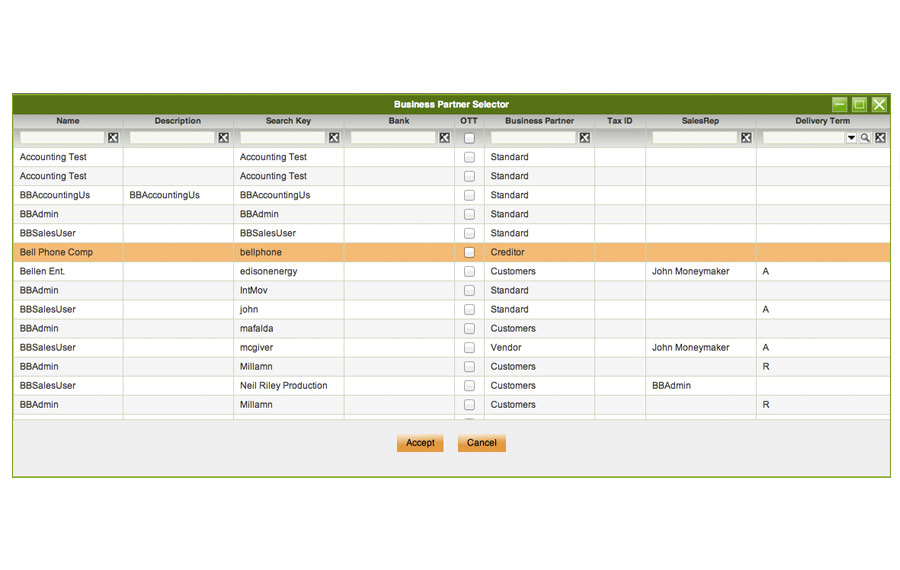Clear the SalesRep filter field
The image size is (900, 570).
746,138
